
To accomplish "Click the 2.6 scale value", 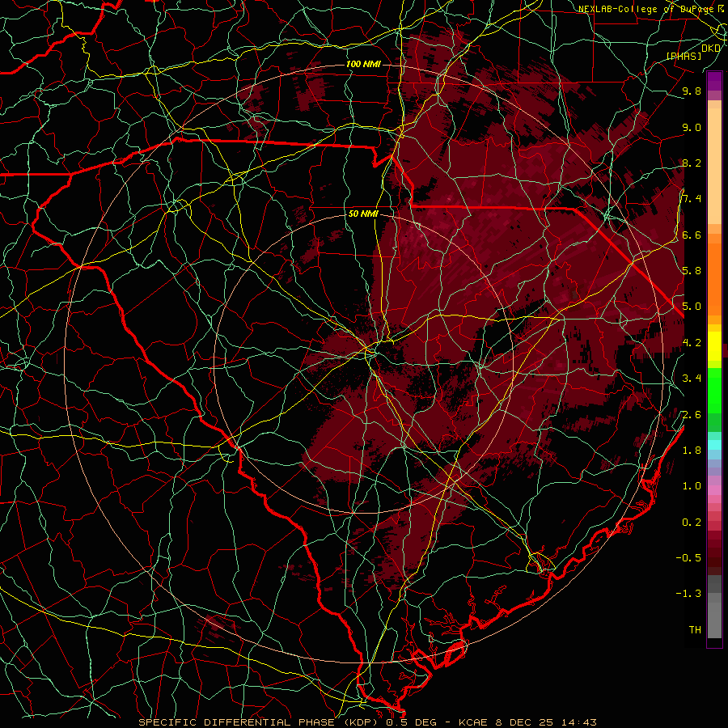I will (x=692, y=415).
